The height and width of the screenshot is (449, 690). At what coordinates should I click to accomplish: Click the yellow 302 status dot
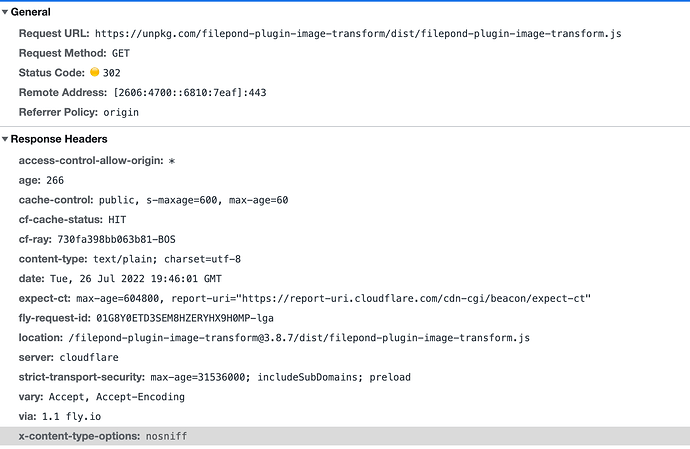coord(95,72)
